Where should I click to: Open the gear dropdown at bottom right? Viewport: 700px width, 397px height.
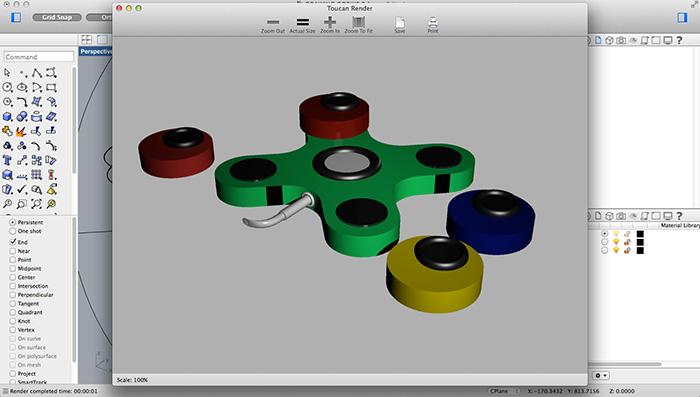point(601,376)
